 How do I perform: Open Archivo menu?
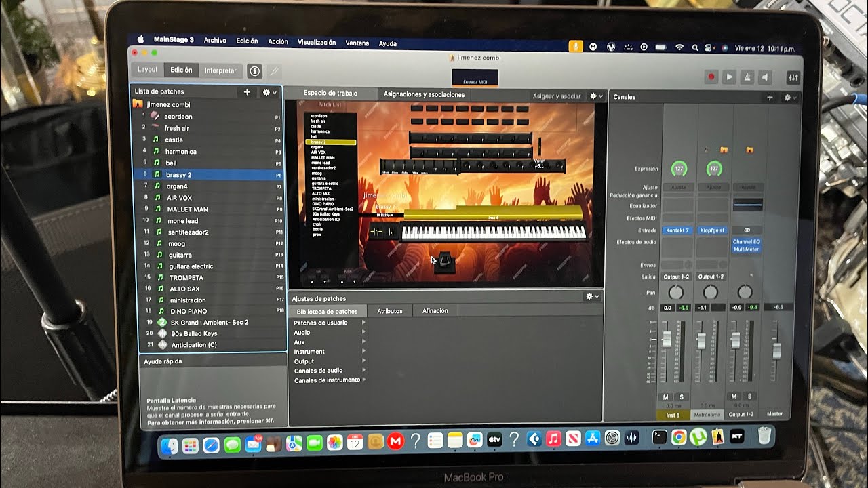pyautogui.click(x=215, y=41)
